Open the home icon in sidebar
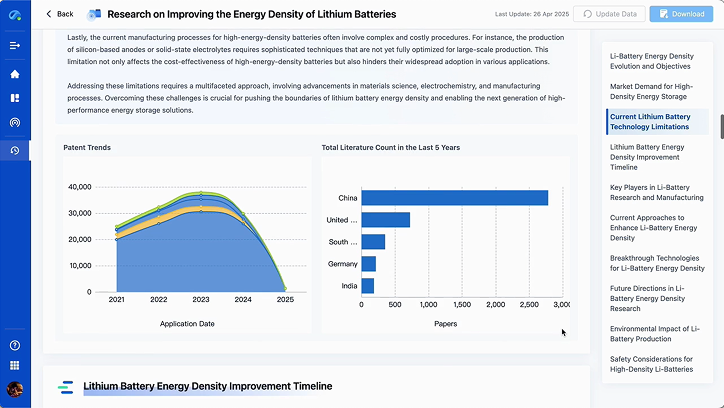 click(15, 74)
